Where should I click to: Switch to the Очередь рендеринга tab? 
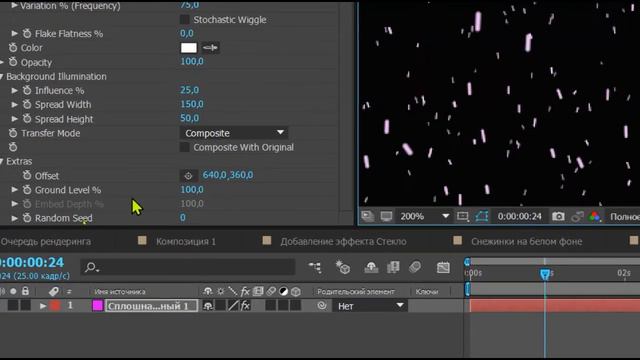point(46,242)
